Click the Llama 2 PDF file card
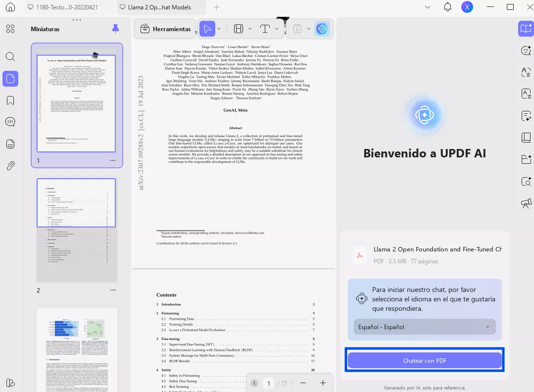The width and height of the screenshot is (534, 392). click(x=425, y=255)
